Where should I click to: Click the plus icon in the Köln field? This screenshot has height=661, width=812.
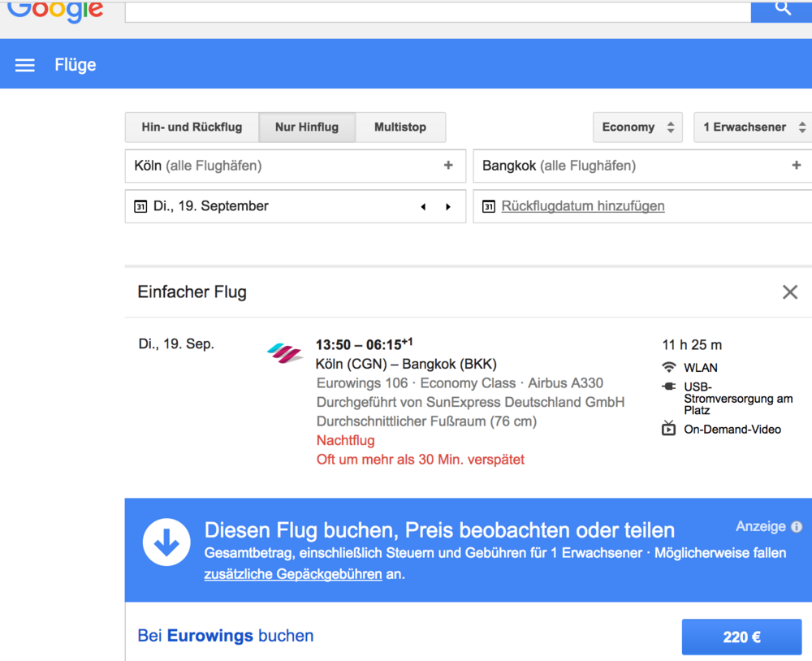(448, 166)
